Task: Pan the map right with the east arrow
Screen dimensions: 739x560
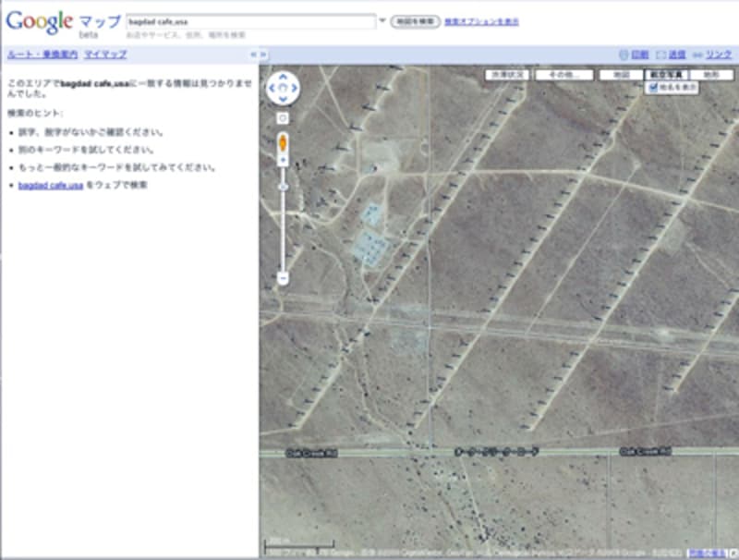Action: pos(294,90)
